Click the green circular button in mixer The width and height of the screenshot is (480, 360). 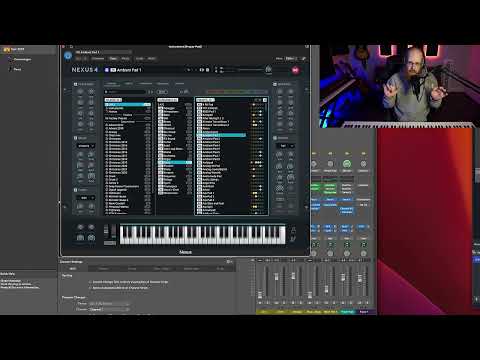click(347, 164)
